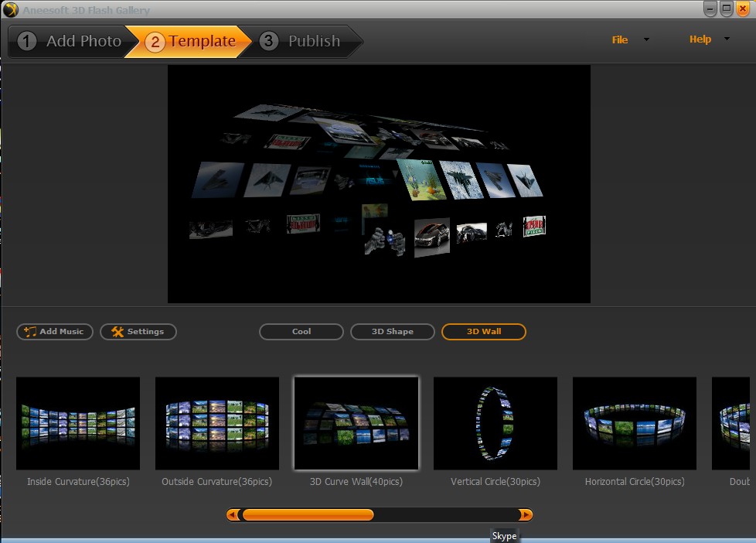The image size is (756, 543).
Task: Maximize the Aneesoft window
Action: click(727, 9)
